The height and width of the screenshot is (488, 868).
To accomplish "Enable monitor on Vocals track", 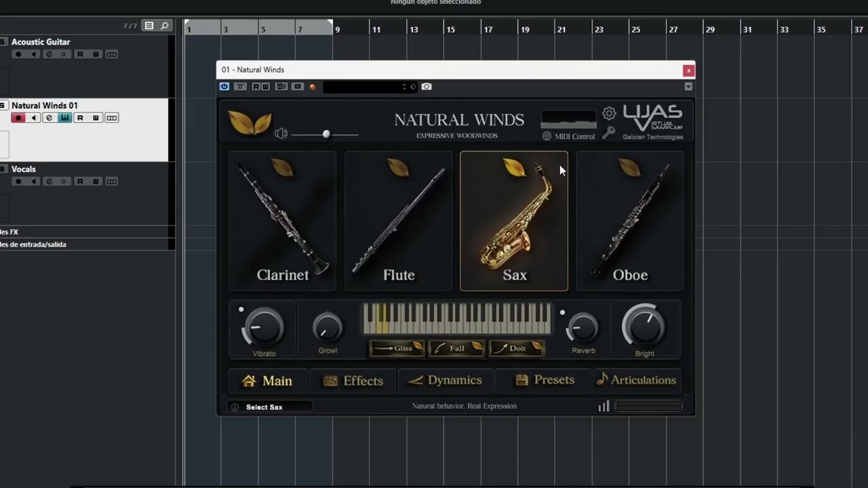I will coord(33,182).
